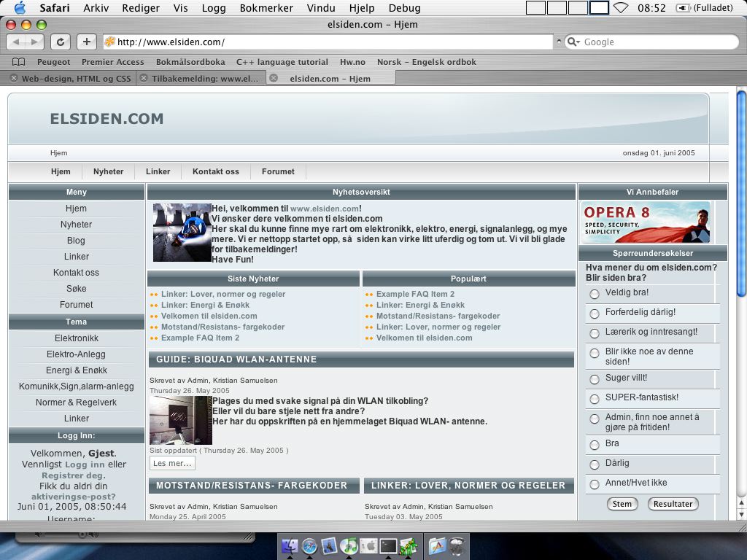Click the vertical scrollbar thumb
This screenshot has height=560, width=747.
[741, 194]
